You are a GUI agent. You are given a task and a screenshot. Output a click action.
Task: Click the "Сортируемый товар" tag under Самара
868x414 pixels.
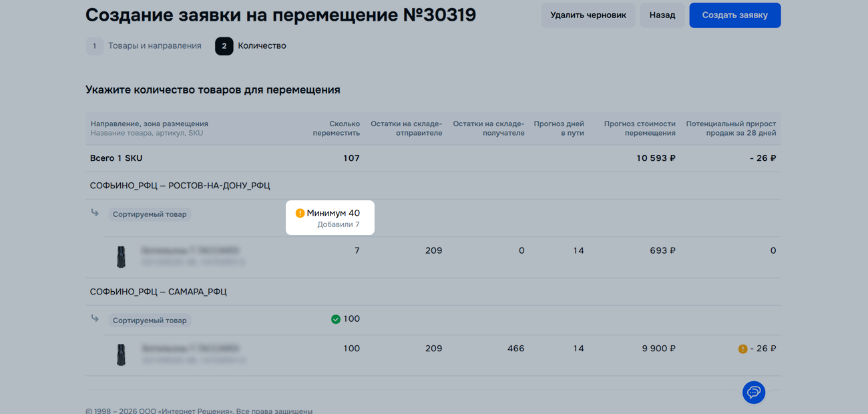(x=150, y=321)
